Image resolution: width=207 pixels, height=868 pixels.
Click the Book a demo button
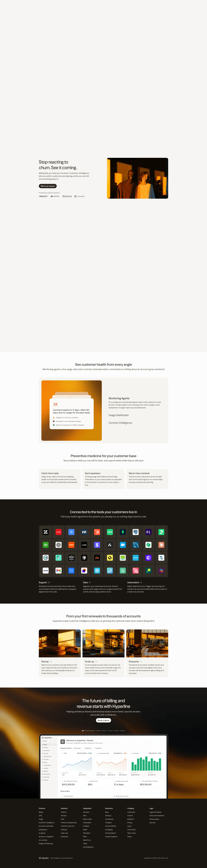point(103,720)
